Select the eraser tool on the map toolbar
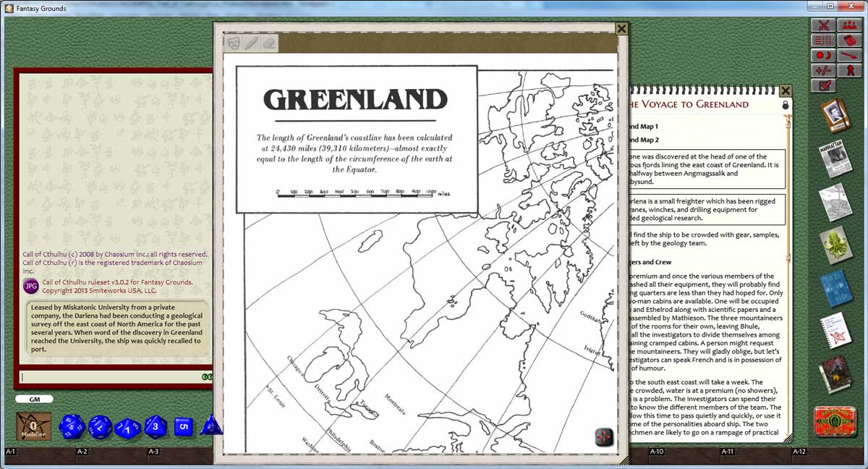Screen dimensions: 868x469 pos(268,43)
